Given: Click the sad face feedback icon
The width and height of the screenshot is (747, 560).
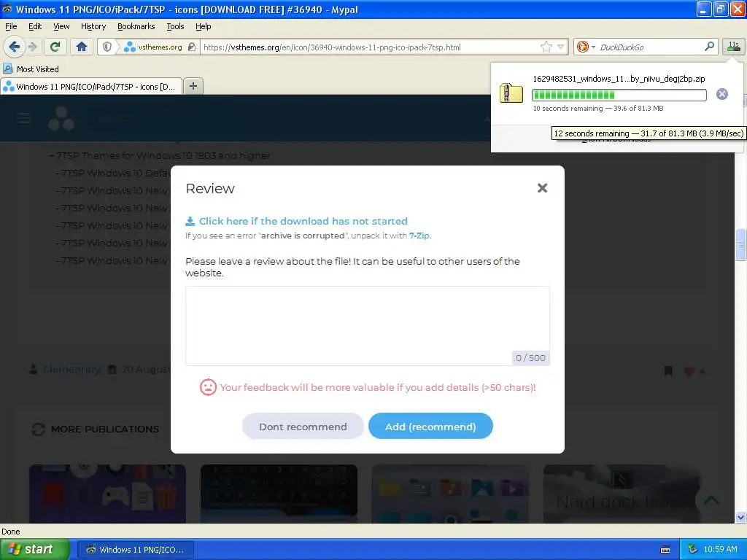Looking at the screenshot, I should pyautogui.click(x=208, y=387).
